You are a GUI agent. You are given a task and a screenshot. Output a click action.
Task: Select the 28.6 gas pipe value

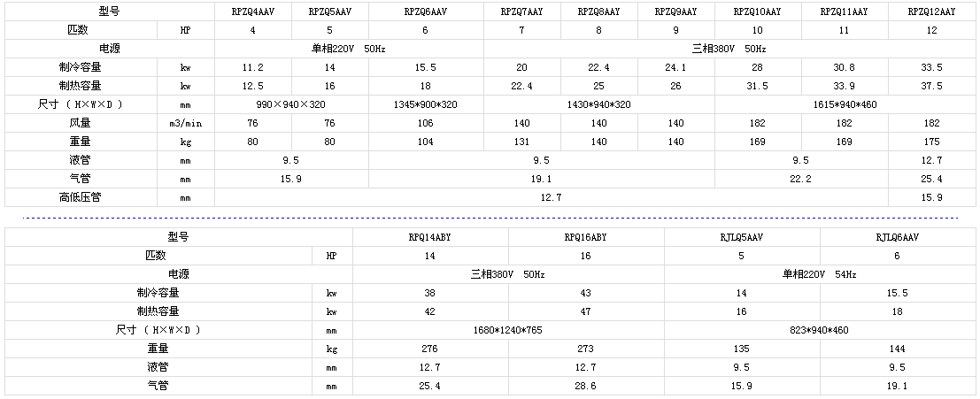click(586, 386)
